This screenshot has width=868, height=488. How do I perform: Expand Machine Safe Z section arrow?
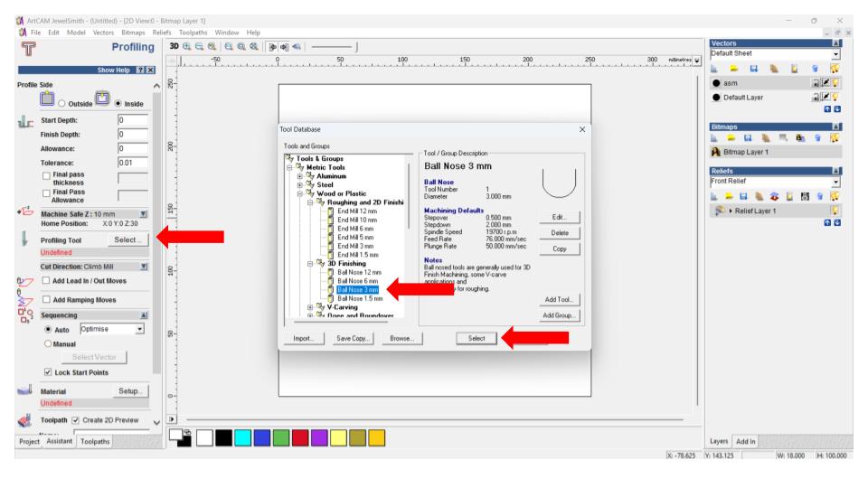[144, 213]
